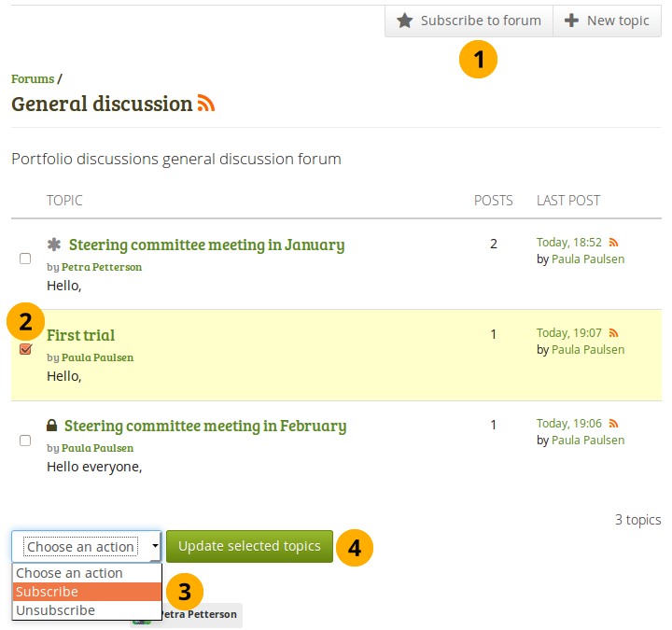Open the First trial topic
Screen dimensions: 672x630
coord(81,335)
